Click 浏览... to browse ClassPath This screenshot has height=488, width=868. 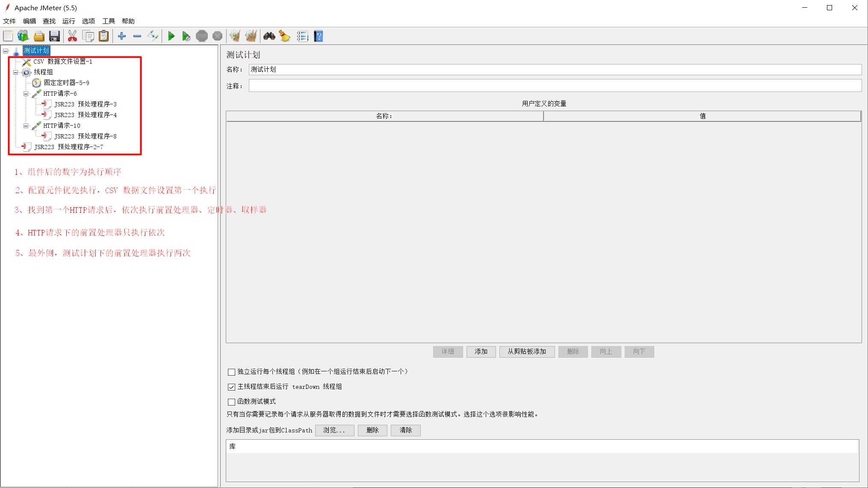coord(334,430)
